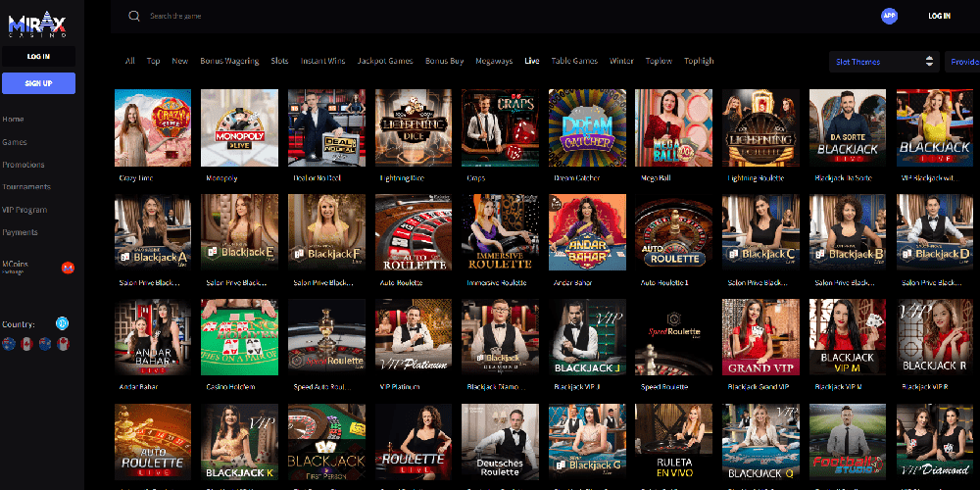Select the Jackpot Games category tab
Viewport: 980px width, 490px height.
pyautogui.click(x=385, y=61)
